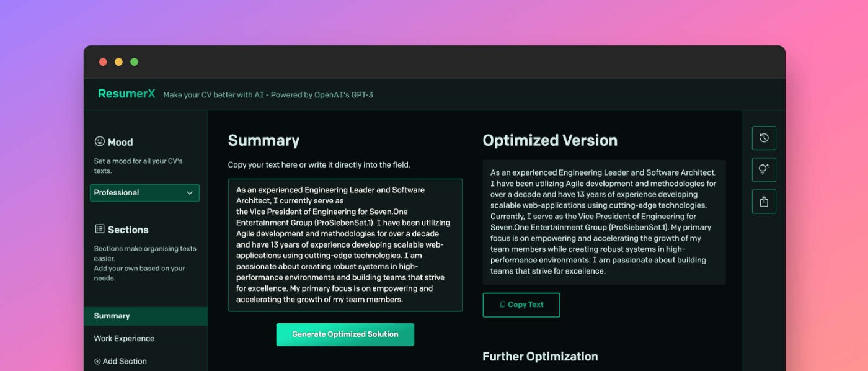Image resolution: width=868 pixels, height=371 pixels.
Task: Click inside the Summary text field
Action: [345, 244]
